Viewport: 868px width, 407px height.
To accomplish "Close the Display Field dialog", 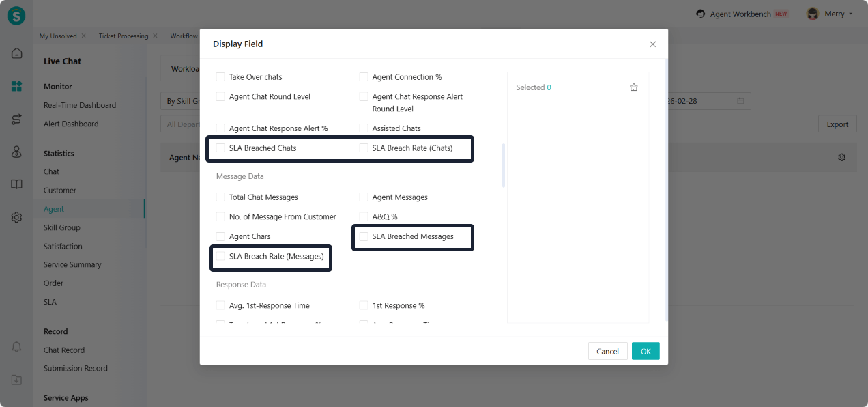I will coord(652,44).
